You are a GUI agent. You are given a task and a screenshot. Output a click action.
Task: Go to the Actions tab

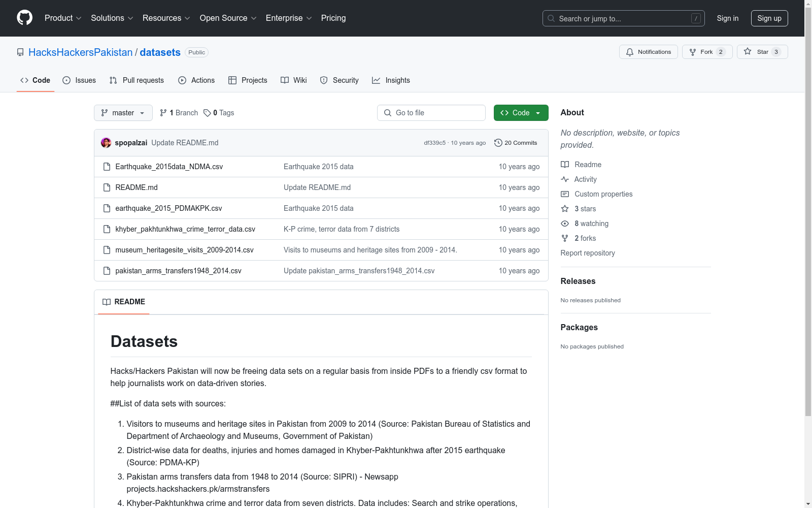pyautogui.click(x=196, y=80)
